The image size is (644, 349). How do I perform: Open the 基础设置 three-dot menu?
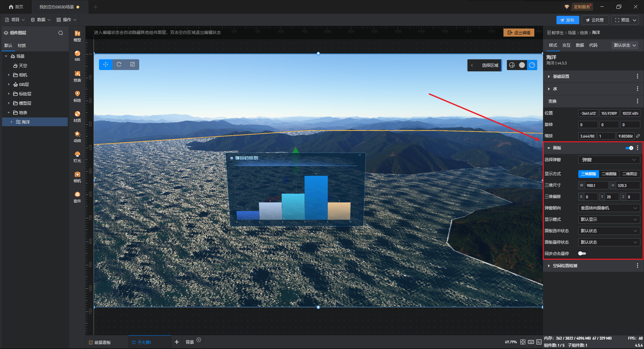pos(637,77)
